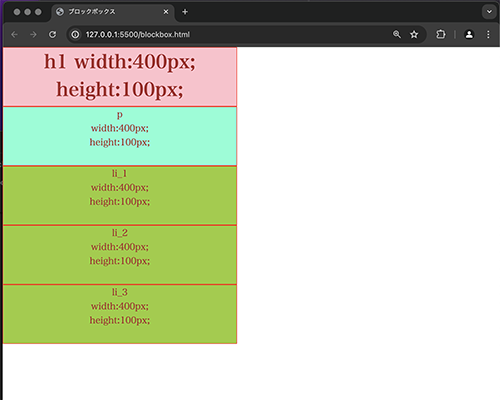Click the pink h1 heading text

coord(120,76)
